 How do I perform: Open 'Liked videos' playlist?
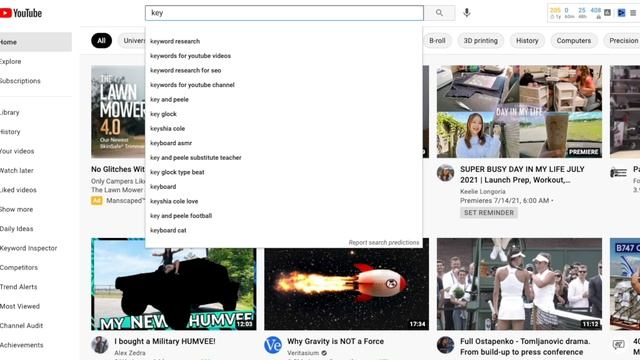tap(36, 190)
